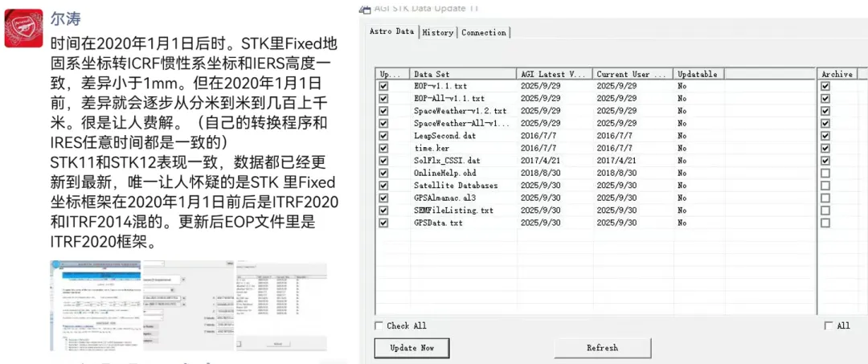868x364 pixels.
Task: Click current user date 2025/9/30 for GPSData.txt
Action: pyautogui.click(x=616, y=223)
